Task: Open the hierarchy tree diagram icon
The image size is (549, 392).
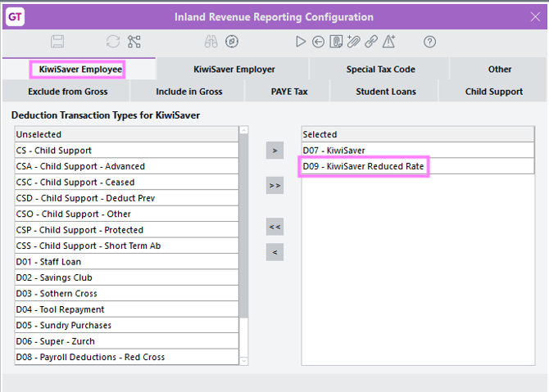Action: click(134, 42)
